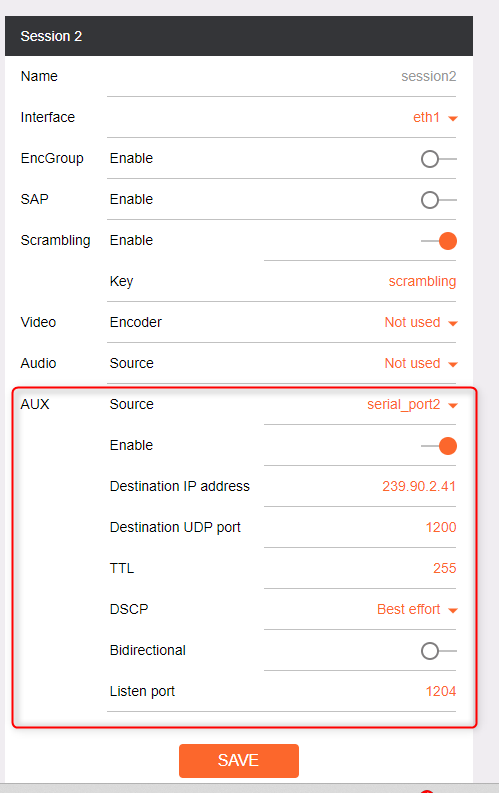Disable the Scrambling Enable switch
Image resolution: width=499 pixels, height=793 pixels.
tap(438, 241)
